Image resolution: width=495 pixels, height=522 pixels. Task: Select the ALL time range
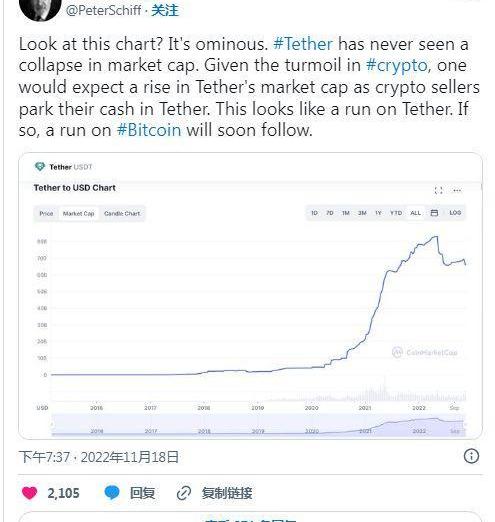[x=415, y=213]
